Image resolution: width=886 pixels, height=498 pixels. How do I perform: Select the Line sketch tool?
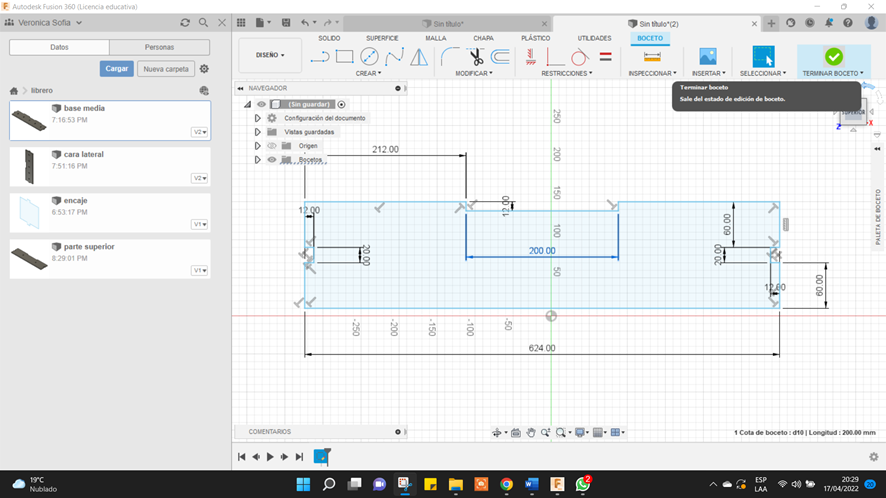click(x=320, y=57)
